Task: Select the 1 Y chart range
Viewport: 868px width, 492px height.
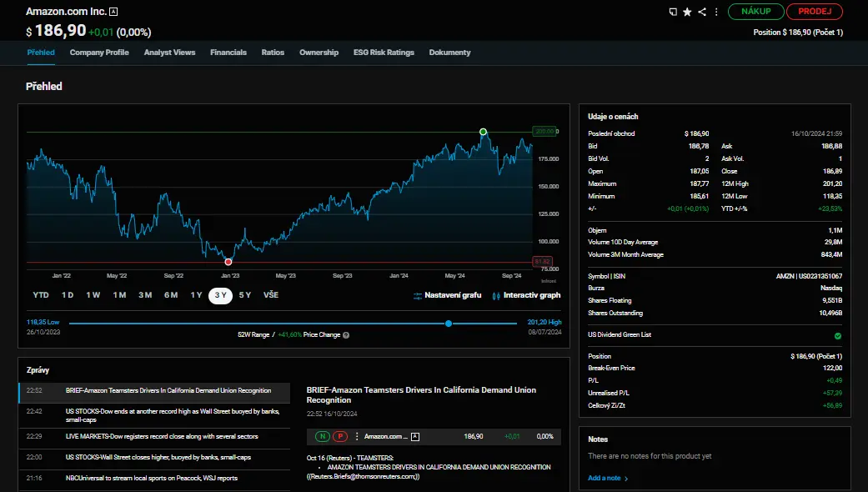Action: click(x=197, y=295)
